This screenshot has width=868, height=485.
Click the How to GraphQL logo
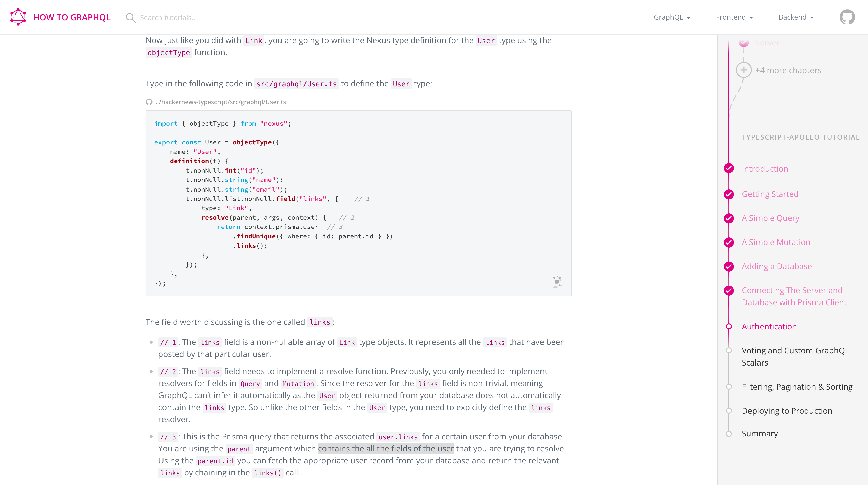point(18,17)
